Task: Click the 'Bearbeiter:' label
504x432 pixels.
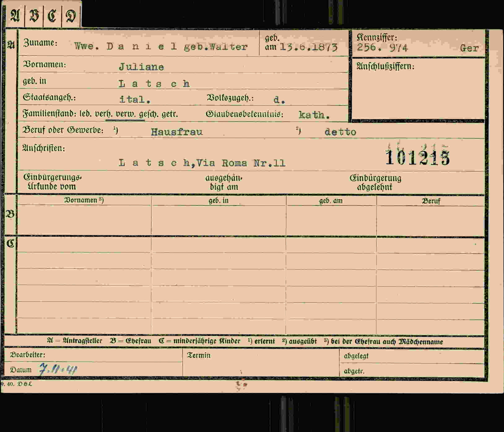Action: [27, 355]
